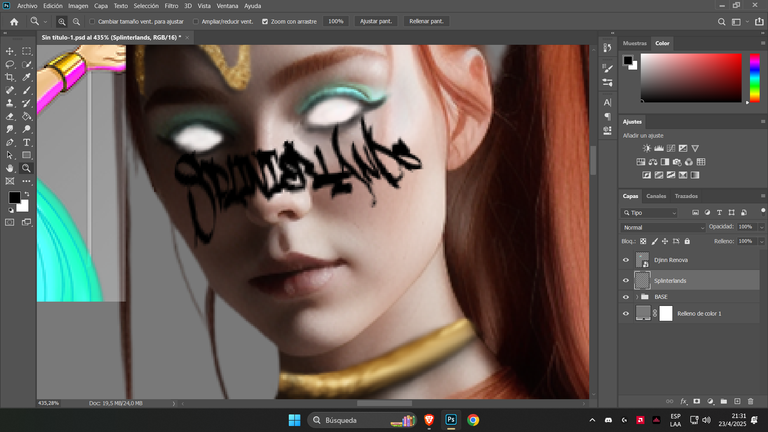Screen dimensions: 768x432
Task: Select the Path Selection arrow tool
Action: [9, 155]
